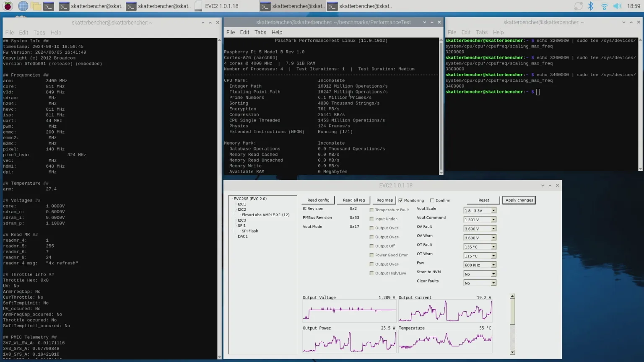Select DAC1 in the device tree
The image size is (644, 362).
click(243, 236)
